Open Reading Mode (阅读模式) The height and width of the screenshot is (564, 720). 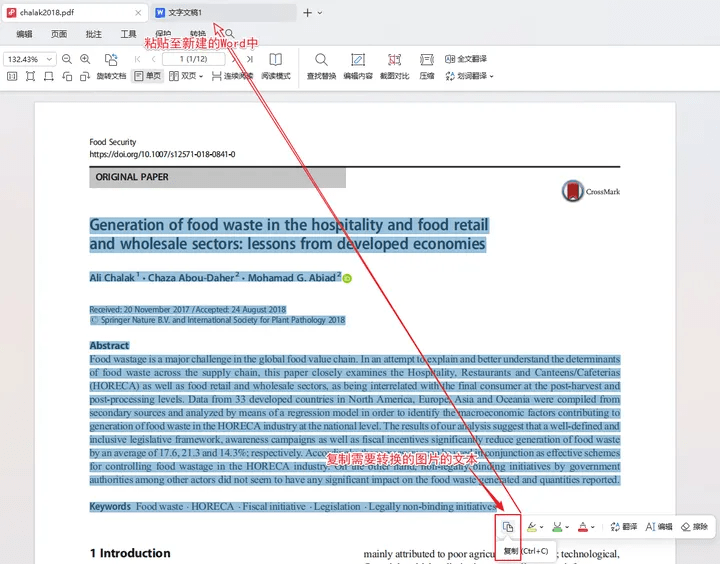tap(275, 66)
